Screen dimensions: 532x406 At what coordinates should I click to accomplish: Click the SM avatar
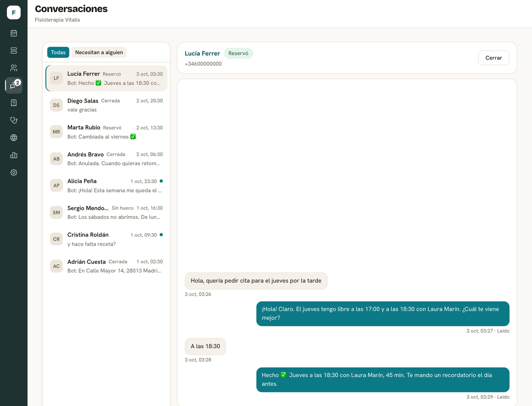57,212
